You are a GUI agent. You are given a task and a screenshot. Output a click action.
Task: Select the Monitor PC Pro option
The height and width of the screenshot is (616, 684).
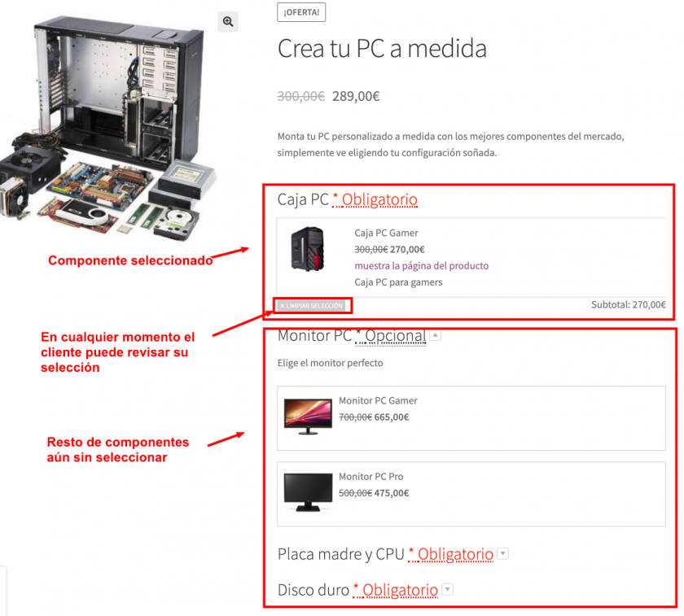click(471, 493)
